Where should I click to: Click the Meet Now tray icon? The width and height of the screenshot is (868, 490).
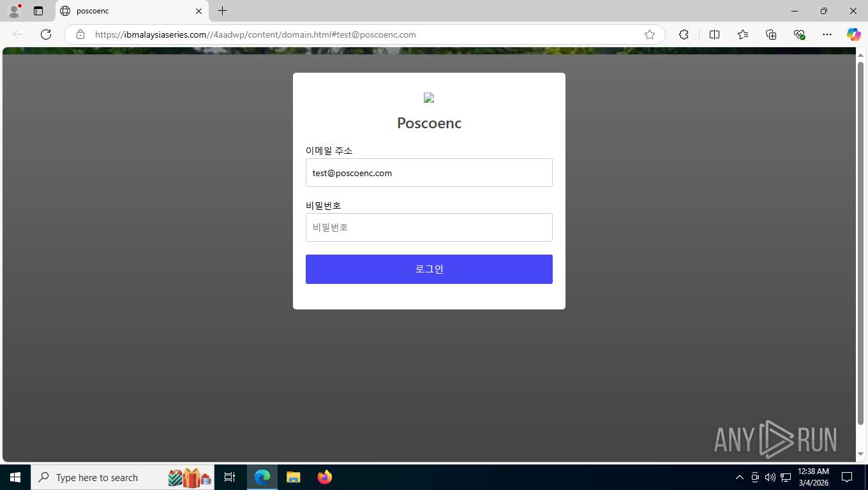(x=755, y=477)
